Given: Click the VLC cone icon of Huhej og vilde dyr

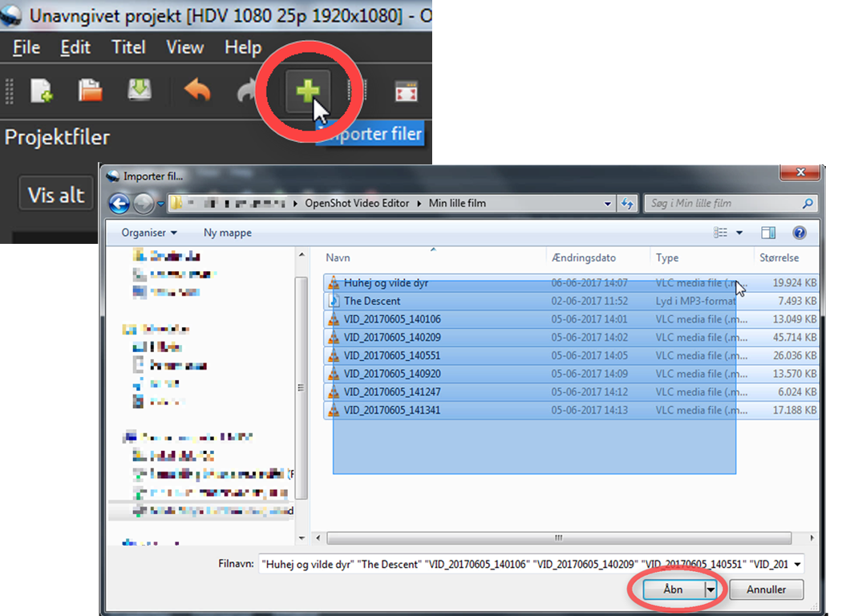Looking at the screenshot, I should tap(334, 283).
